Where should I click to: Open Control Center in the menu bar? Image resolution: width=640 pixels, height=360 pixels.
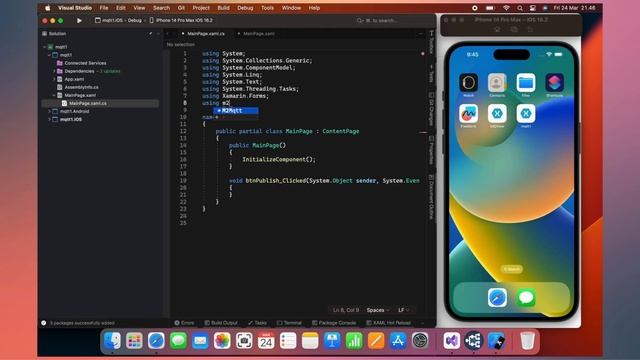tap(533, 8)
